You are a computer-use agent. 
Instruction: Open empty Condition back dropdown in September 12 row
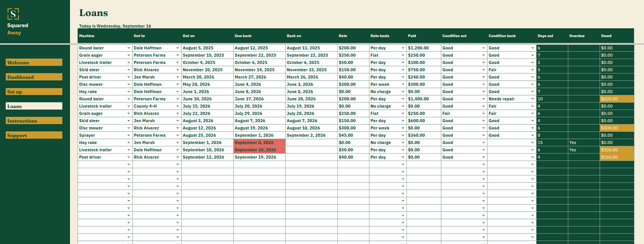pyautogui.click(x=533, y=157)
